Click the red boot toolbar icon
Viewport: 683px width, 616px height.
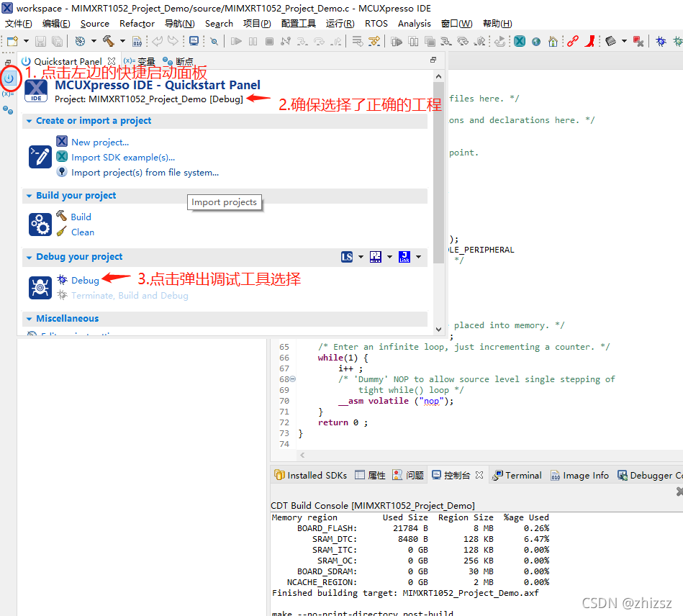590,41
